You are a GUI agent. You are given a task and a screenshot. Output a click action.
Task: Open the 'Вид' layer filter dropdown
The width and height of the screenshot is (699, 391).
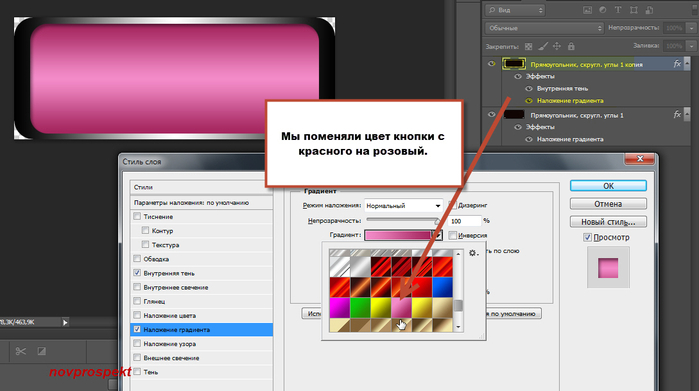pyautogui.click(x=515, y=10)
